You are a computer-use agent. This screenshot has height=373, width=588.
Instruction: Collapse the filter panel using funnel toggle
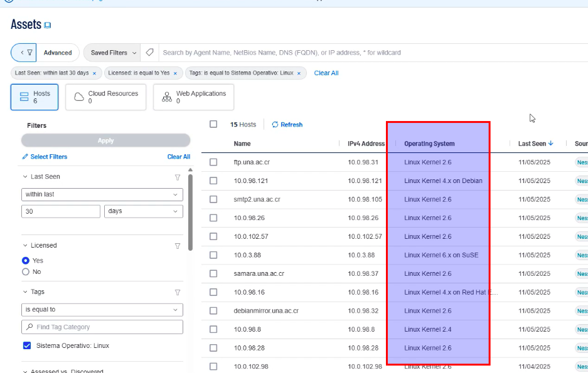tap(23, 53)
